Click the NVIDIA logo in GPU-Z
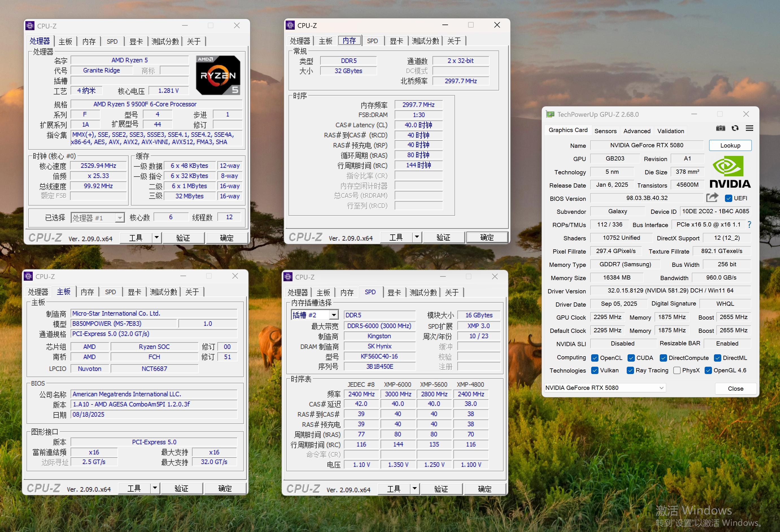The height and width of the screenshot is (532, 780). pyautogui.click(x=730, y=172)
